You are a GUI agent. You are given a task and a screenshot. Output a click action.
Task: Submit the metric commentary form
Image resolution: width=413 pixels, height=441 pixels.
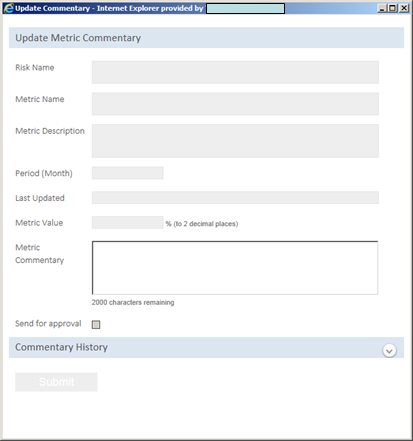coord(56,382)
